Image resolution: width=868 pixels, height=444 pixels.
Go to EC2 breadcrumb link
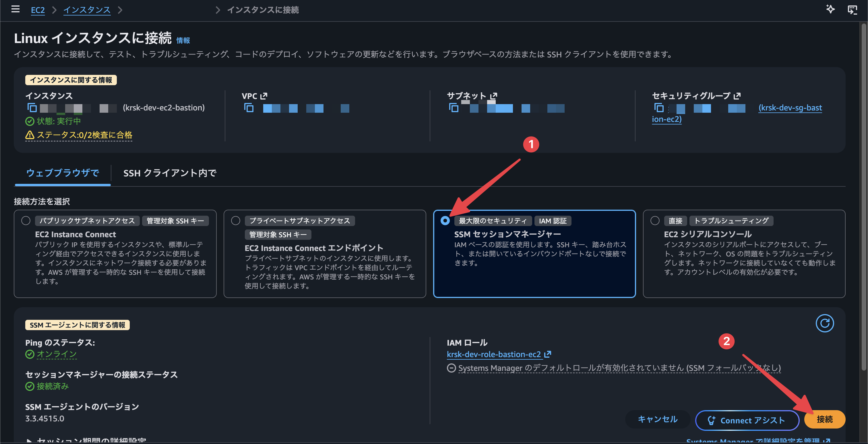pos(38,10)
